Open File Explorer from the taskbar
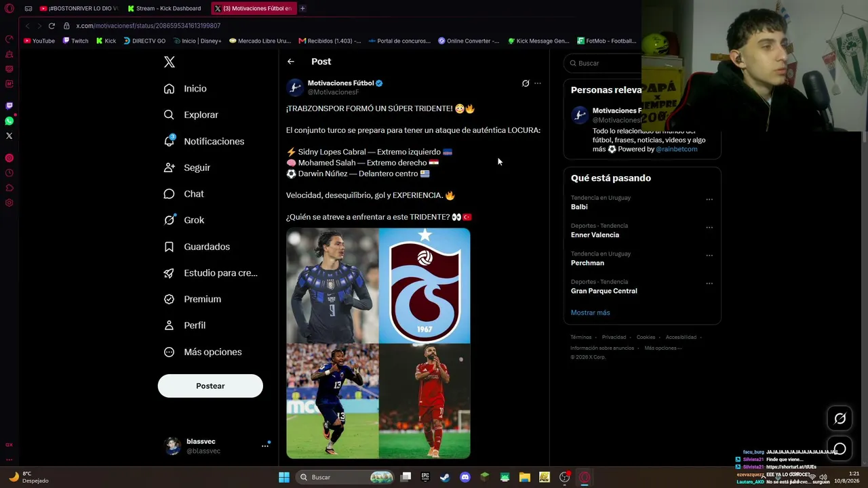 coord(524,477)
